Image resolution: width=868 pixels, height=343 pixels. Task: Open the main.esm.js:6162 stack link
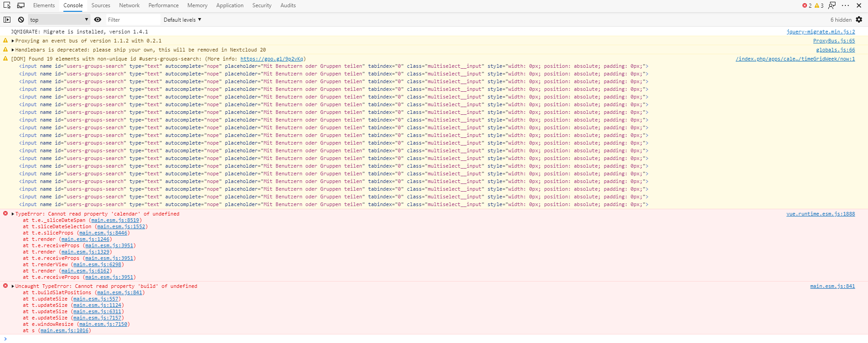[x=85, y=271]
